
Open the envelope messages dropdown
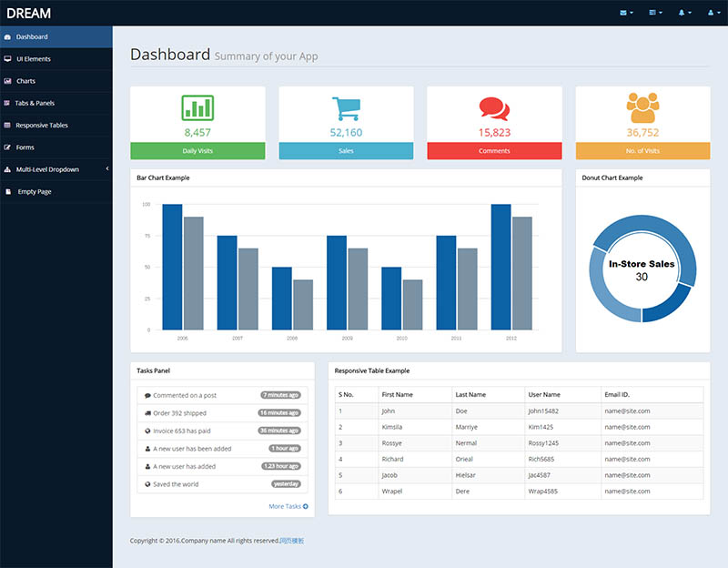point(626,13)
